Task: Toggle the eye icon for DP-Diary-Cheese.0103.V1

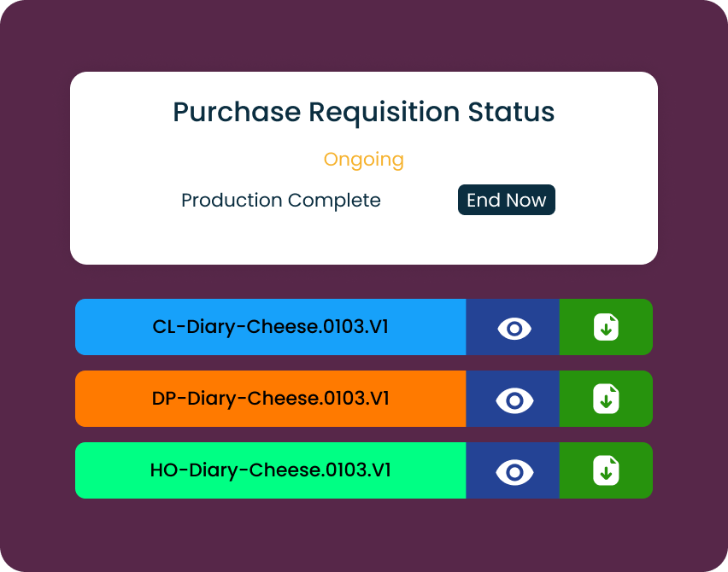Action: (514, 400)
